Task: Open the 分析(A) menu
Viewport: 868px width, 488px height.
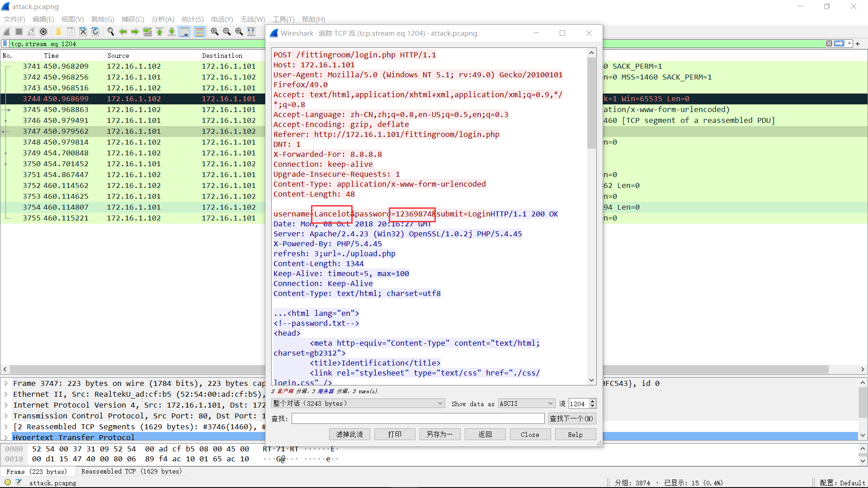Action: click(163, 19)
